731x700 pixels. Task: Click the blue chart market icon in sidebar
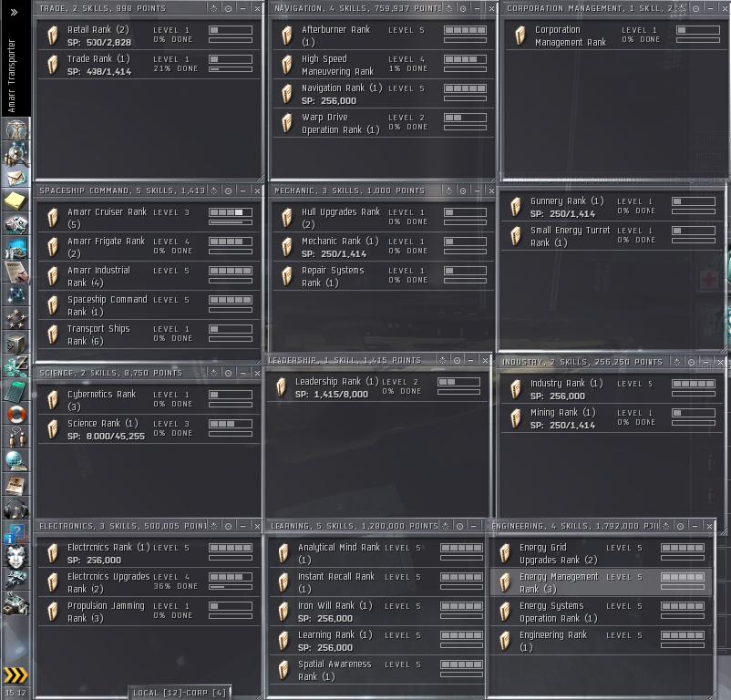click(x=16, y=249)
